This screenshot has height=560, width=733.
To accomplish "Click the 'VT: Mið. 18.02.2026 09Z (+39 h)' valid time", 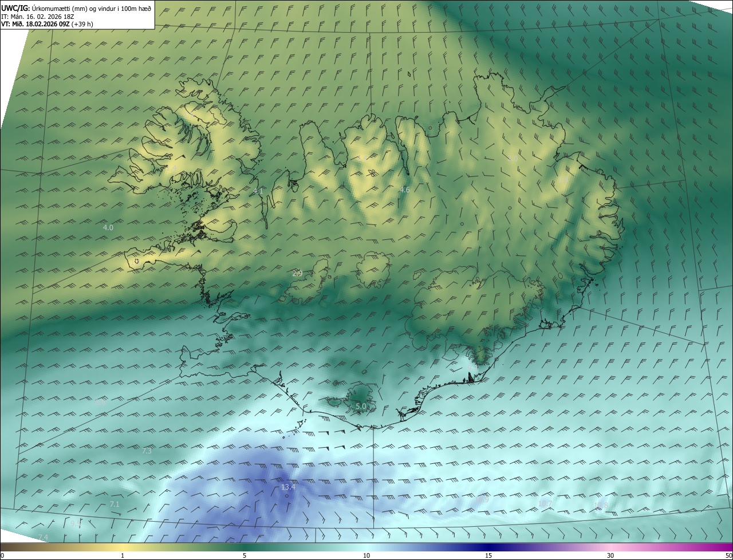I will (x=47, y=24).
